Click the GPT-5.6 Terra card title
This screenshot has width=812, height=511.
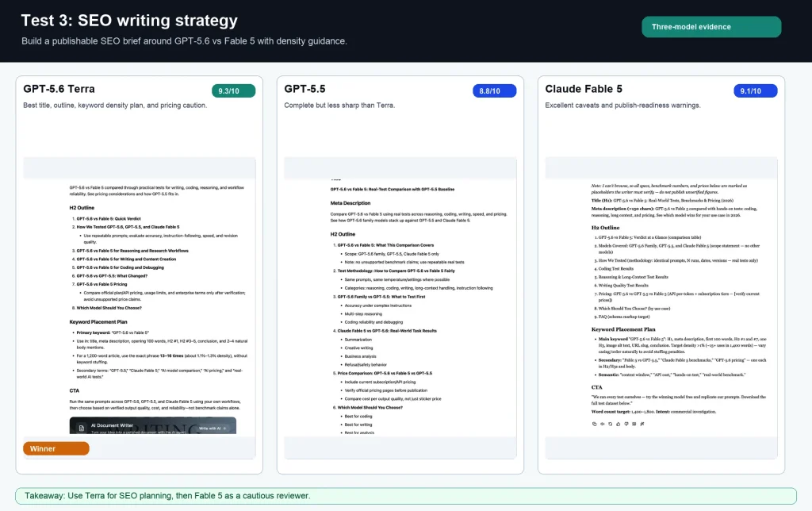coord(59,89)
